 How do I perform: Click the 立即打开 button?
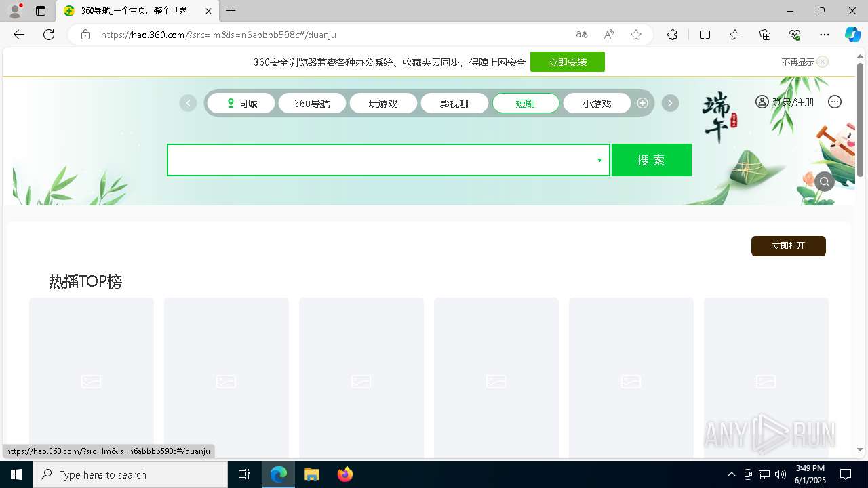(x=789, y=246)
